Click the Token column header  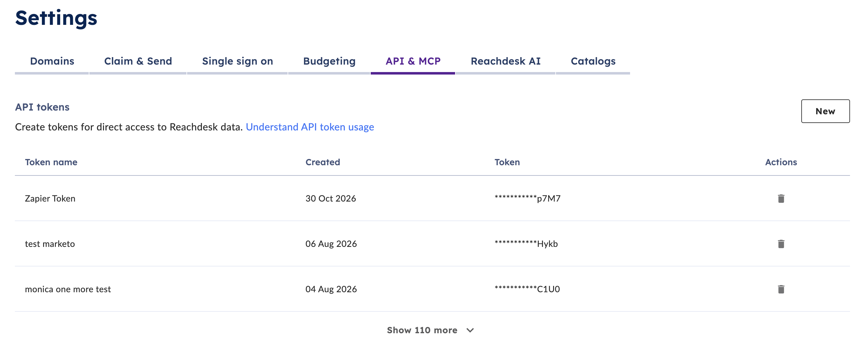507,162
